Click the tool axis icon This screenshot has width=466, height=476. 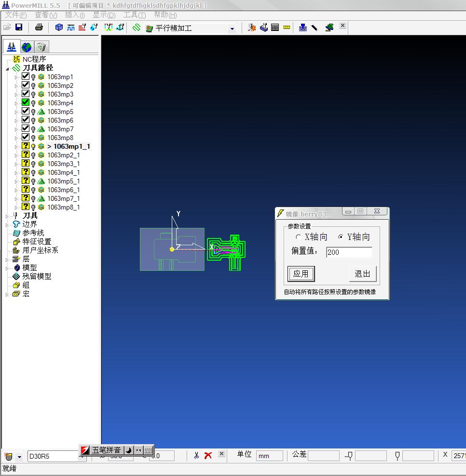(x=121, y=28)
